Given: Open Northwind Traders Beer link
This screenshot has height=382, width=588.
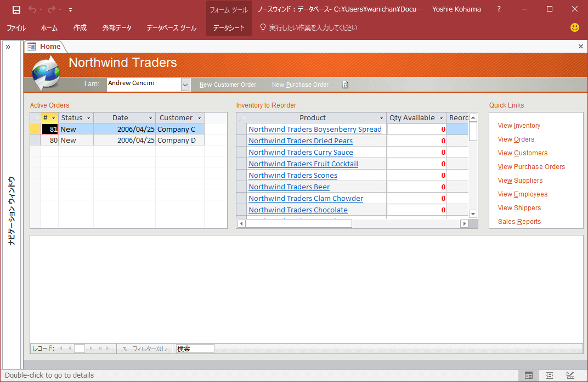Looking at the screenshot, I should 289,187.
